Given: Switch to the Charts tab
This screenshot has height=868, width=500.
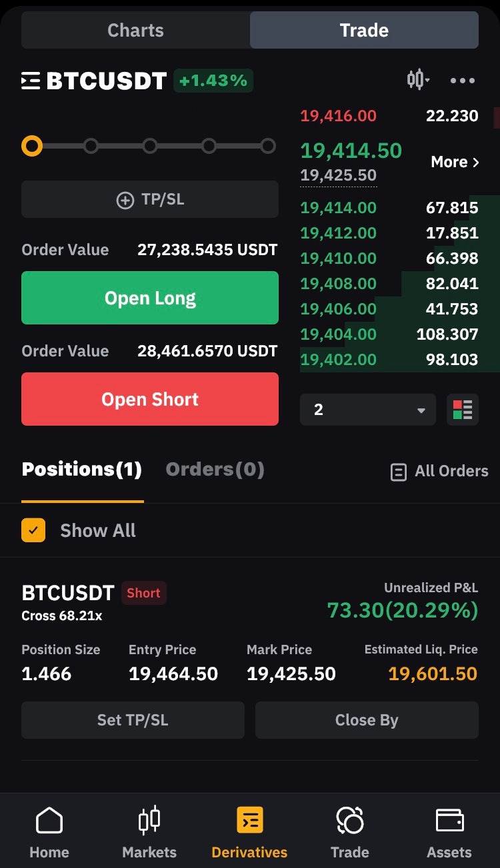Looking at the screenshot, I should 135,30.
